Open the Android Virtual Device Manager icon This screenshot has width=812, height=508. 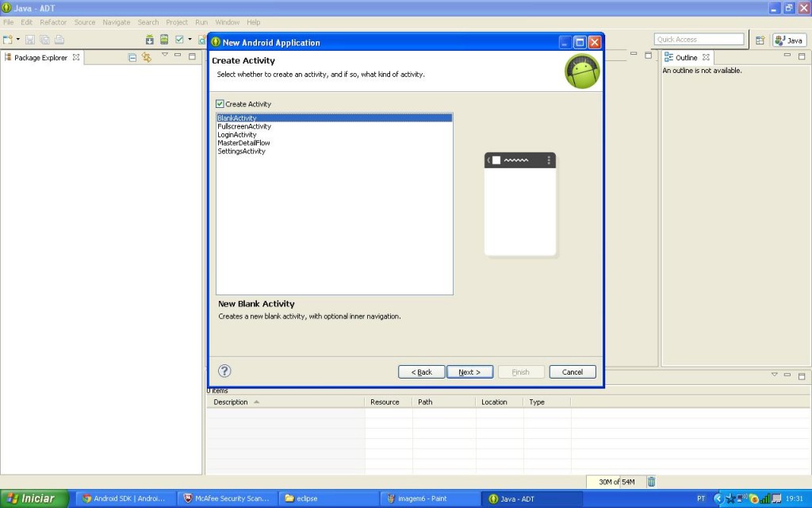[164, 40]
